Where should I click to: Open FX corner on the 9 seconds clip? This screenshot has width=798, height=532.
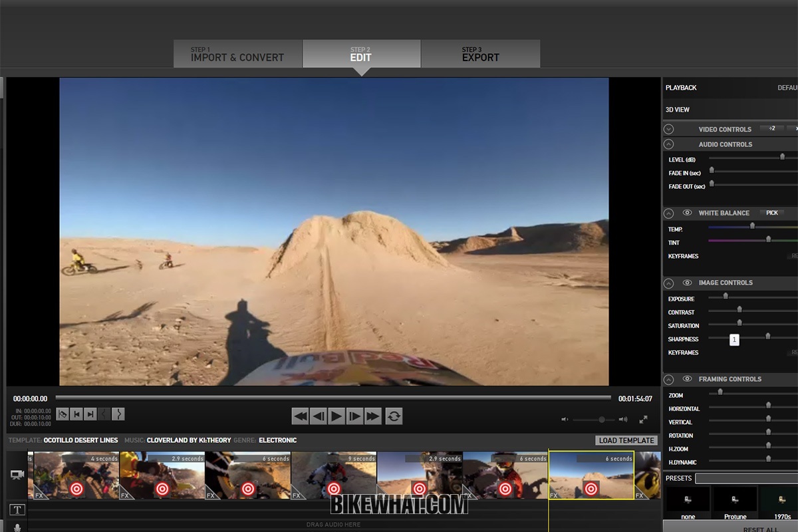pos(297,495)
